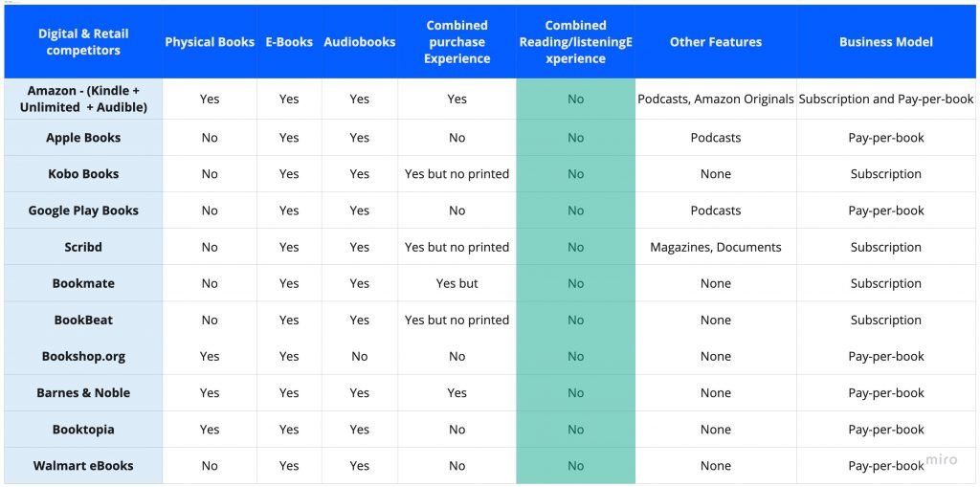Image resolution: width=980 pixels, height=487 pixels.
Task: Click the 'Podcasts, Amazon Originals' cell
Action: [716, 99]
